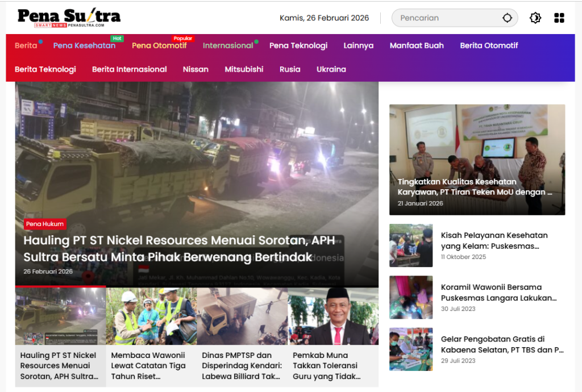Viewport: 582px width, 392px height.
Task: Open the Pena Teknologi menu
Action: click(x=298, y=45)
